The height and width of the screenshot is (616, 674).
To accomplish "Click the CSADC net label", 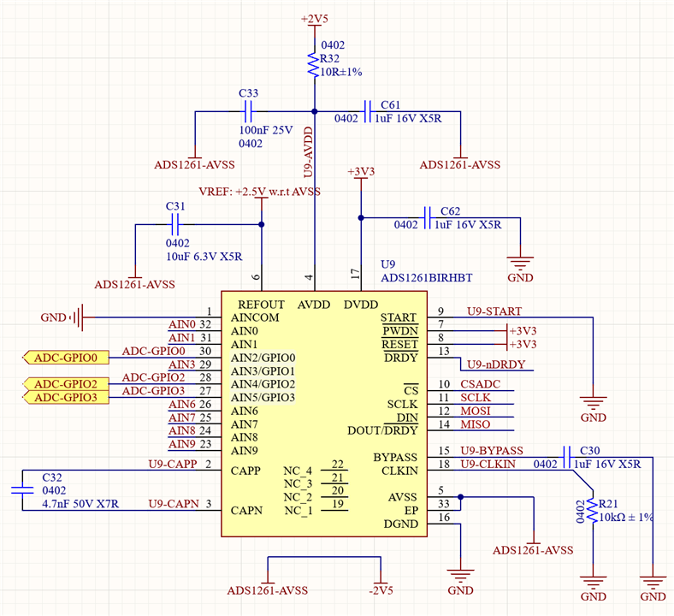I will 480,384.
